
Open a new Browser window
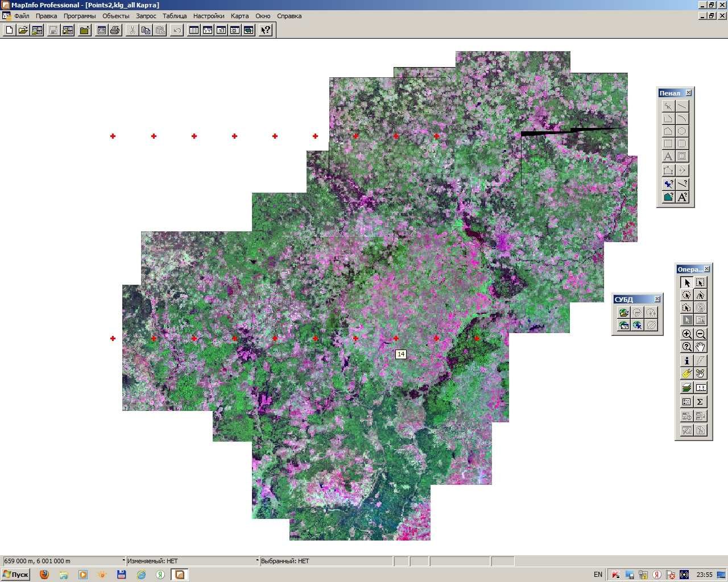194,30
